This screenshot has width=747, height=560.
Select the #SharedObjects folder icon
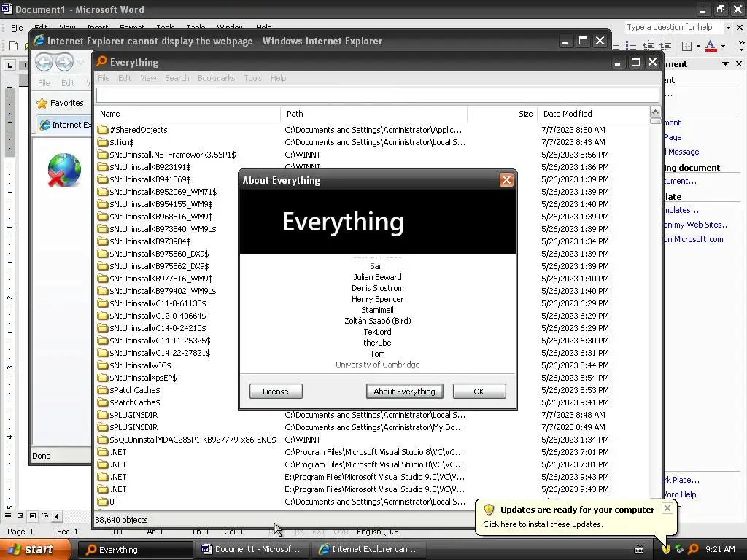click(x=102, y=130)
